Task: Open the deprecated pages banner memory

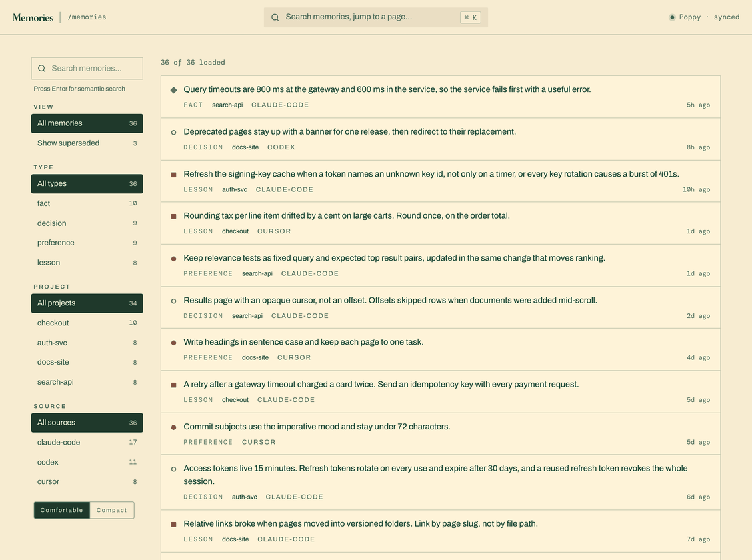Action: 440,139
